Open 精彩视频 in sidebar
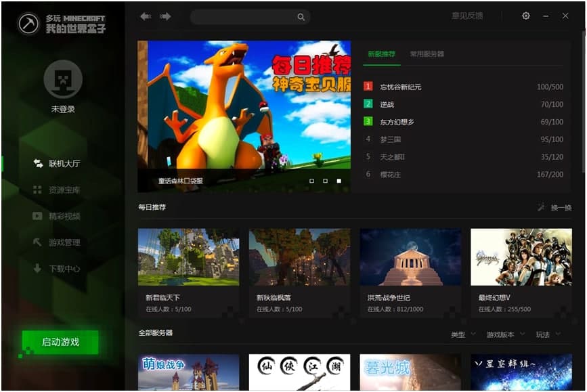587x392 pixels. point(64,216)
